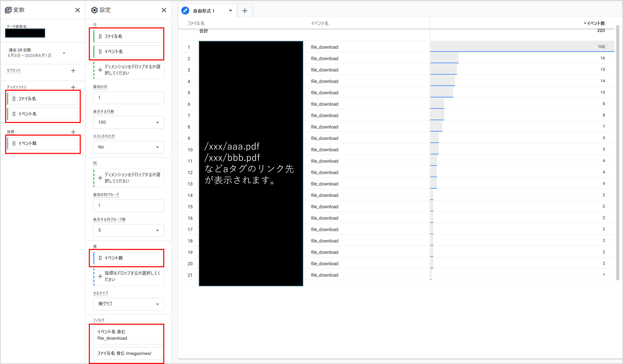Image resolution: width=623 pixels, height=364 pixels.
Task: Open 表示する行数 dropdown showing 100
Action: click(128, 123)
